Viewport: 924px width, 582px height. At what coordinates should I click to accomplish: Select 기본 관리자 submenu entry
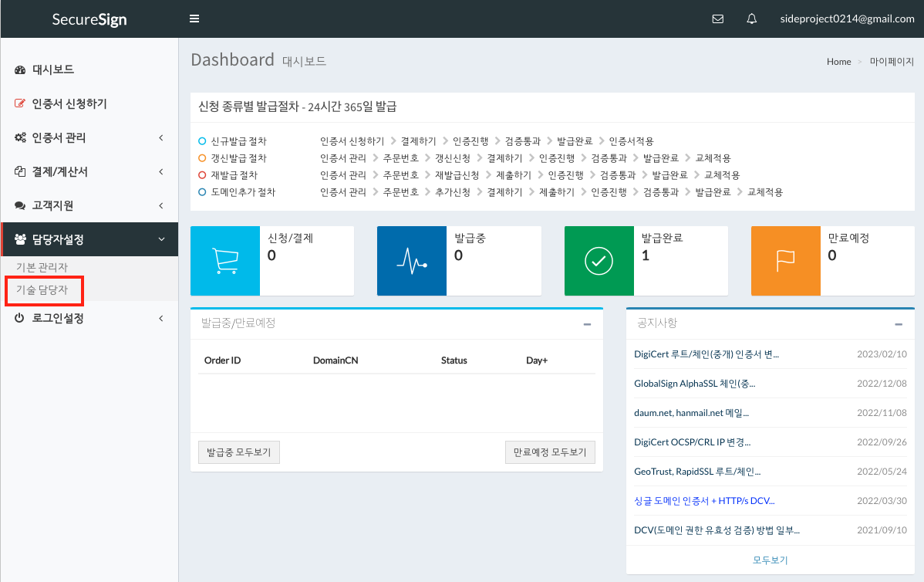pyautogui.click(x=42, y=267)
